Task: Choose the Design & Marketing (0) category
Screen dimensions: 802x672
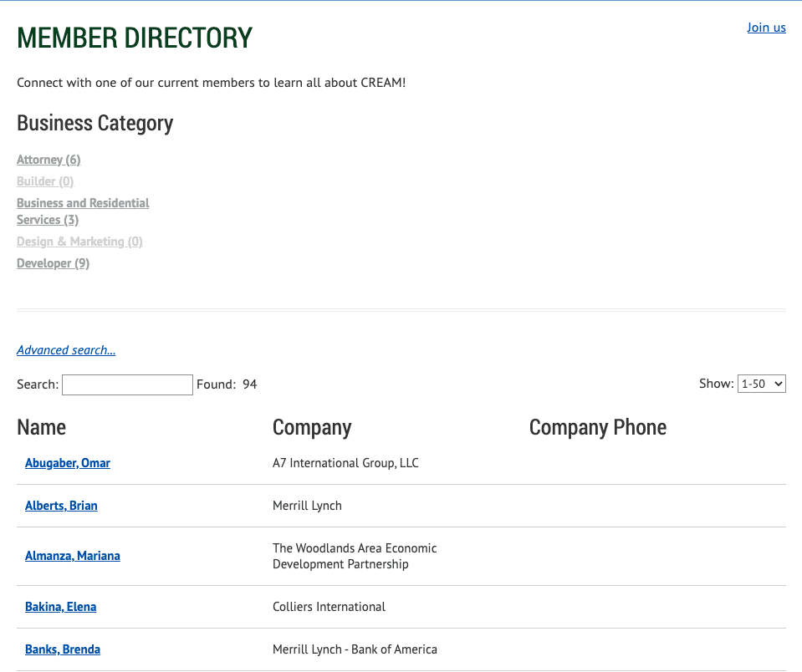Action: click(79, 242)
